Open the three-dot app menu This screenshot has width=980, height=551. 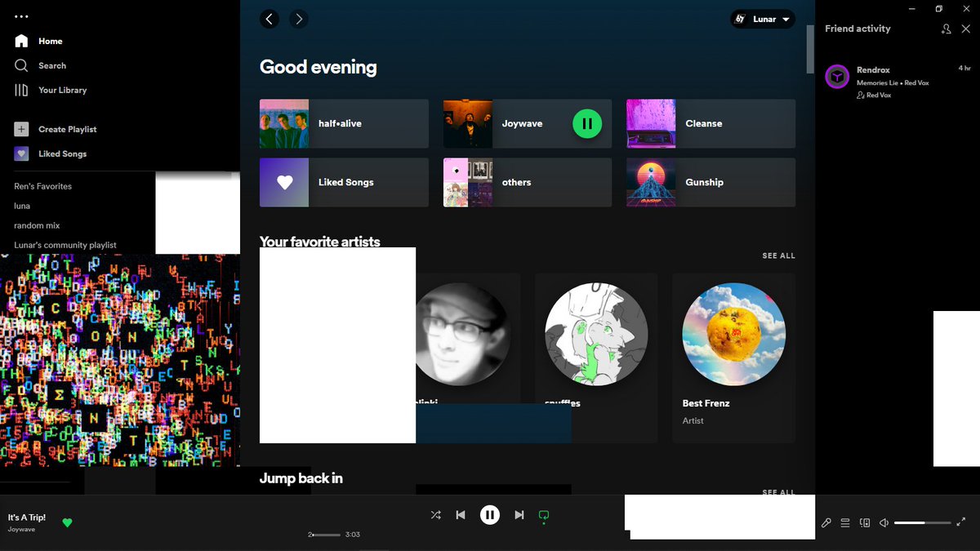pos(21,16)
